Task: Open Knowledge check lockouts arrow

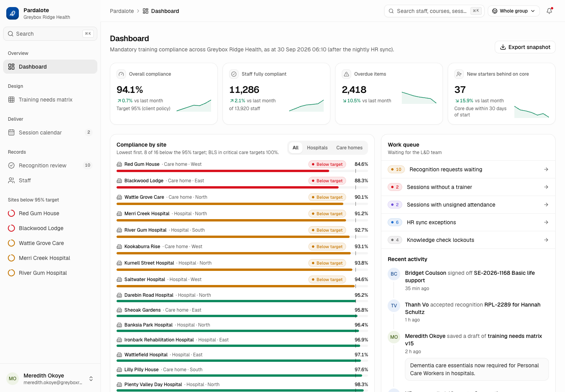Action: (x=546, y=240)
